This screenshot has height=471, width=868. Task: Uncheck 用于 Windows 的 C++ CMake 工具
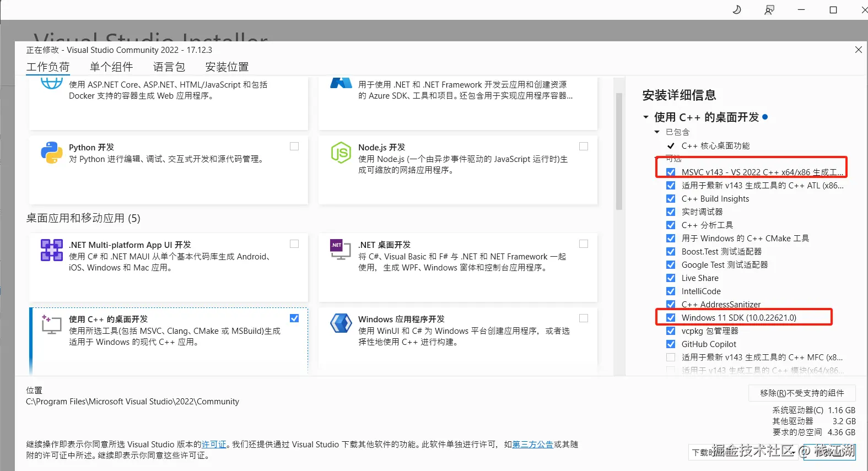coord(671,239)
